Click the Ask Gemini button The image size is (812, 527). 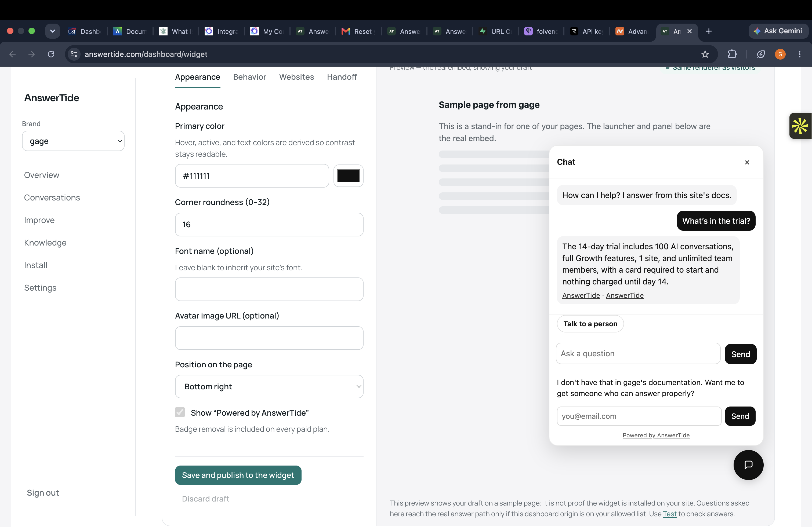click(778, 31)
